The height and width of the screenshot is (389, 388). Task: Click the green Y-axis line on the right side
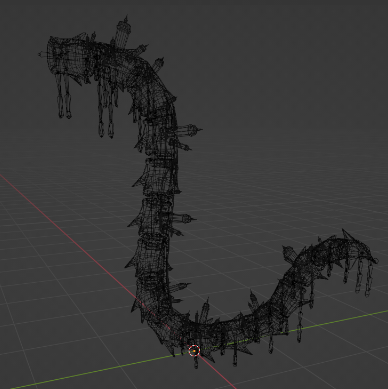pos(333,321)
